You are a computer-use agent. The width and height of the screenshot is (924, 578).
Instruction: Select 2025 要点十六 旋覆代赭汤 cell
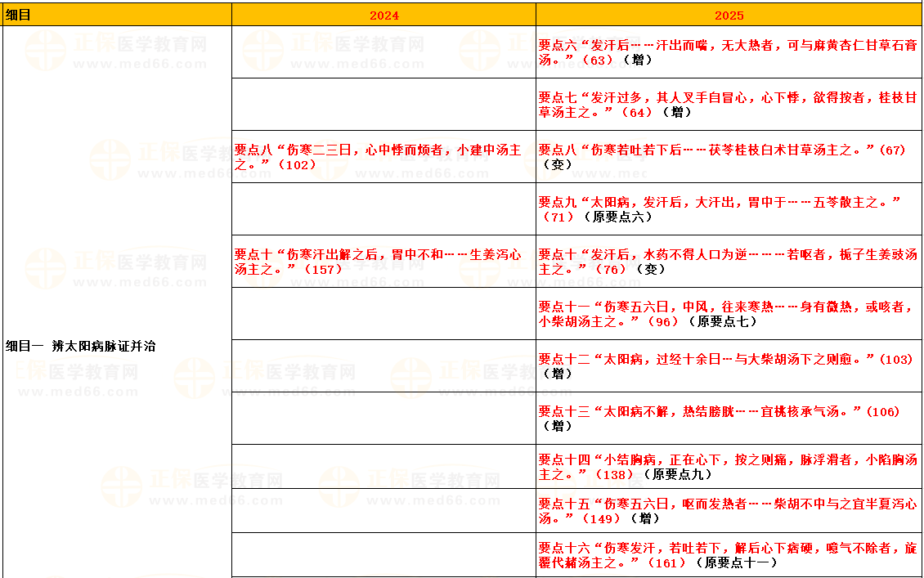pyautogui.click(x=729, y=555)
